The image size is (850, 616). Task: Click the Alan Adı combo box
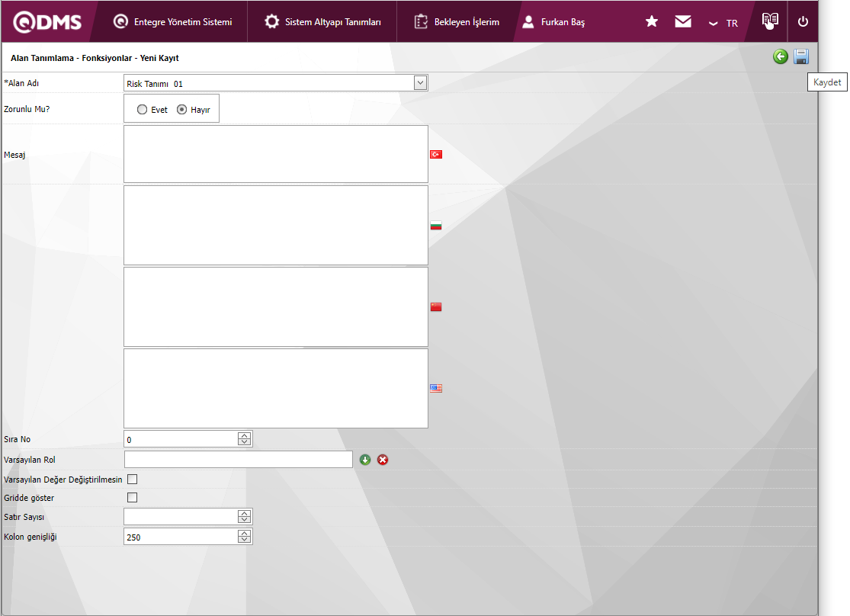click(276, 83)
